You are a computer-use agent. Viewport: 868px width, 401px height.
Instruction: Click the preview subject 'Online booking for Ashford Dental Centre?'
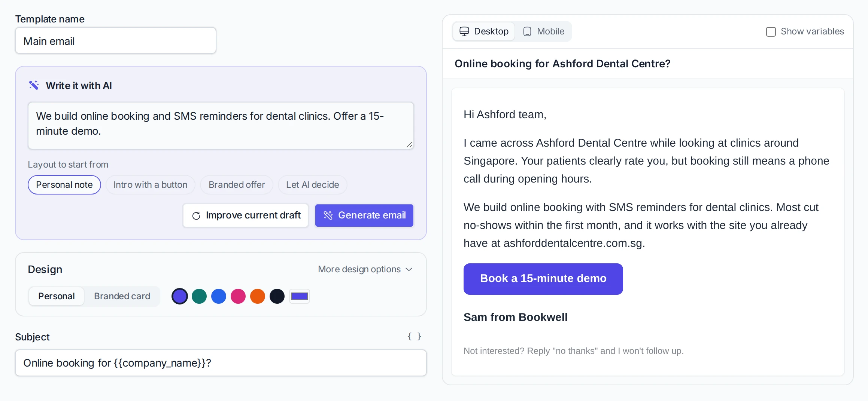click(562, 64)
